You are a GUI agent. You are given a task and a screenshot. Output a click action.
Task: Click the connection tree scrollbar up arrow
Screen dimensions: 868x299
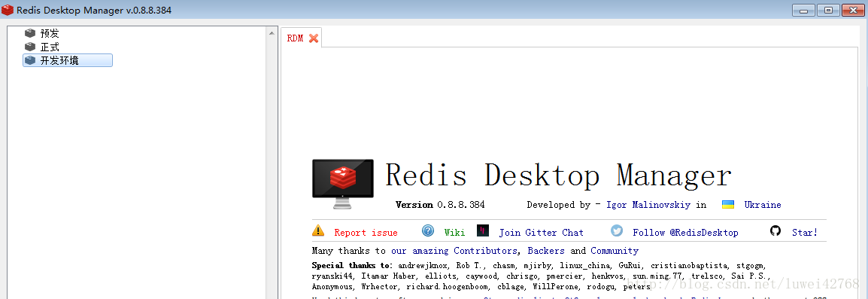(272, 33)
